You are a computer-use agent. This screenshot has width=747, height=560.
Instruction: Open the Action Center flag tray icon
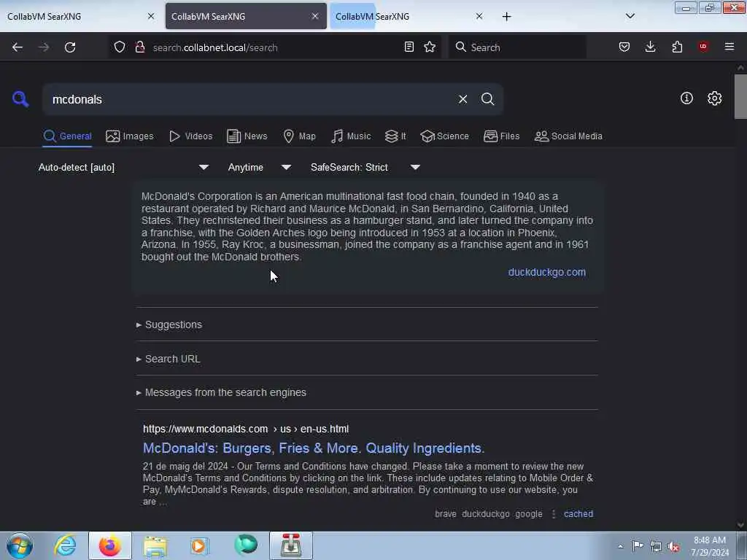638,545
